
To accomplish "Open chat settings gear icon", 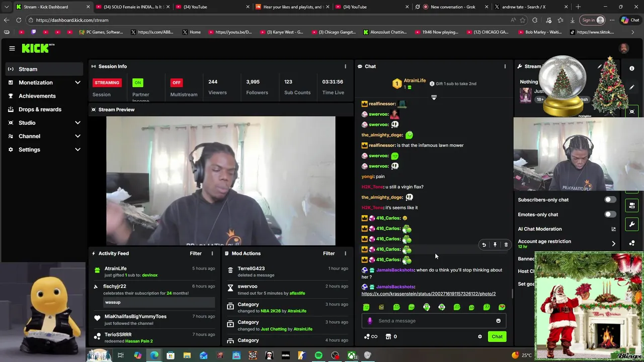I will tap(480, 337).
